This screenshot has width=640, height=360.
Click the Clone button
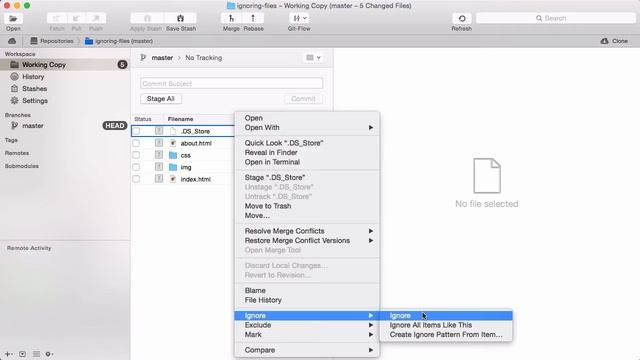614,41
